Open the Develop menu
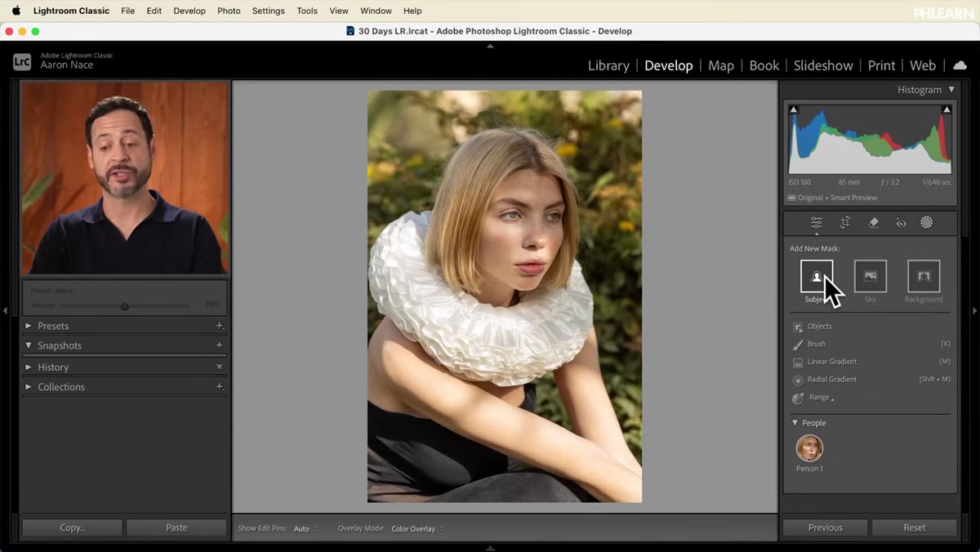 (x=189, y=11)
